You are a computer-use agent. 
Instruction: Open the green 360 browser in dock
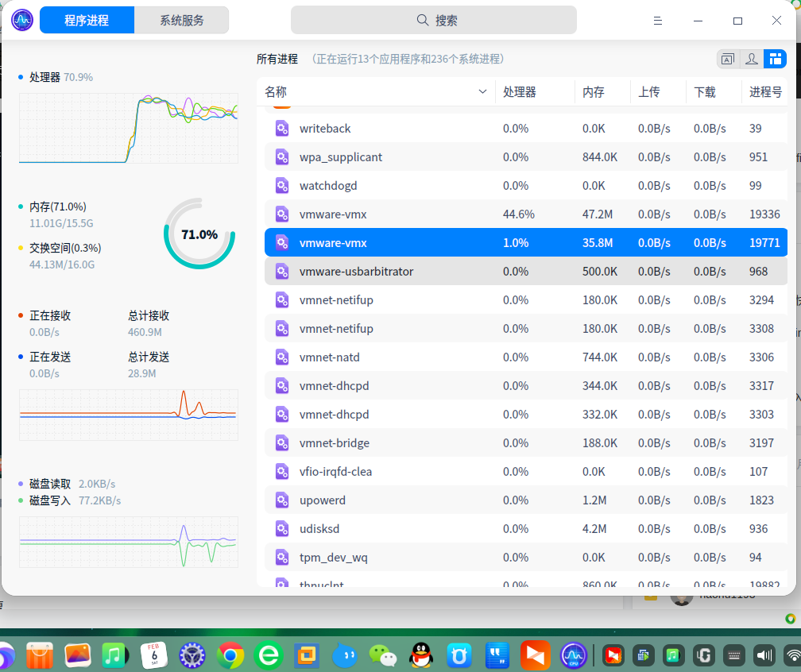point(269,655)
